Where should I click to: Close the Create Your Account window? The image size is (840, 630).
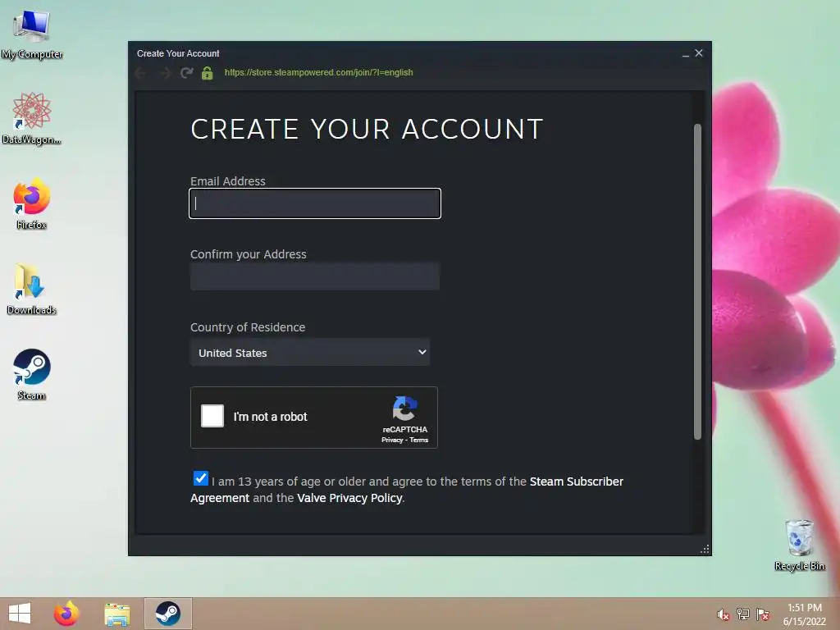tap(699, 53)
